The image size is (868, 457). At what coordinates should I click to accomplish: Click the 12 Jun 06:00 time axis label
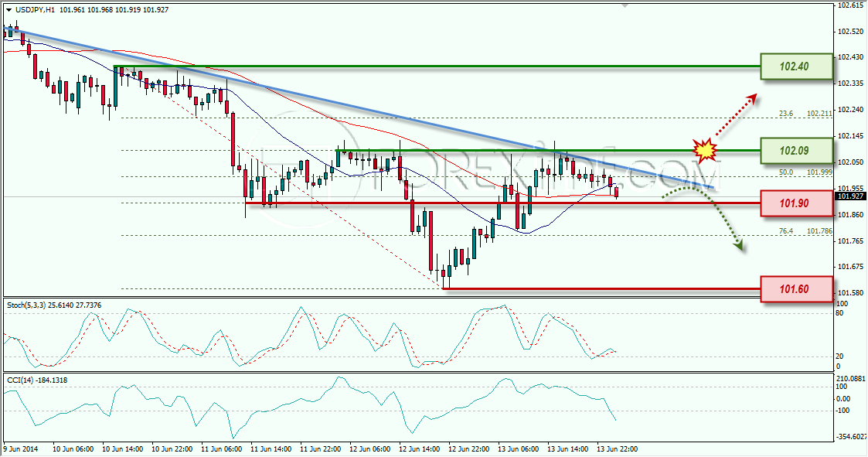pyautogui.click(x=369, y=449)
